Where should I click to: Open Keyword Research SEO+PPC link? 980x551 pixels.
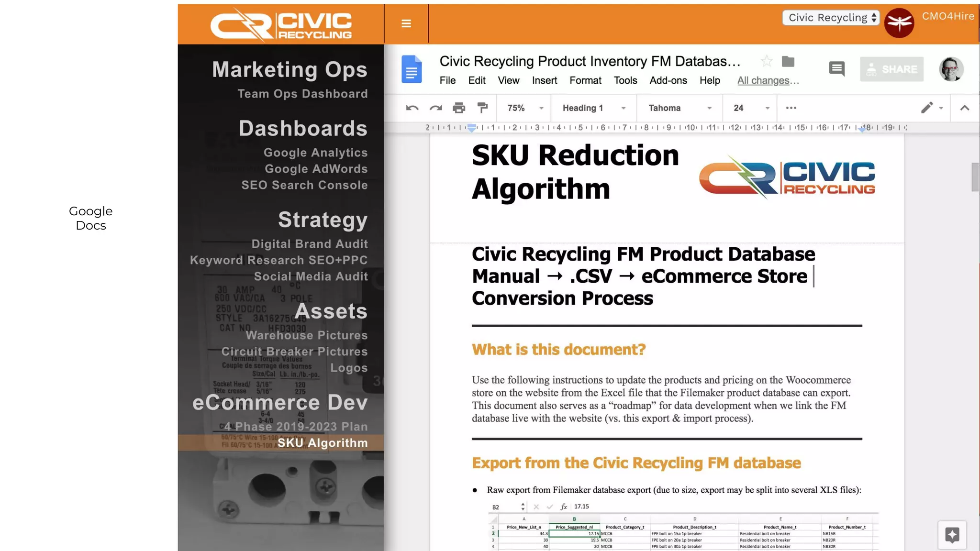279,260
